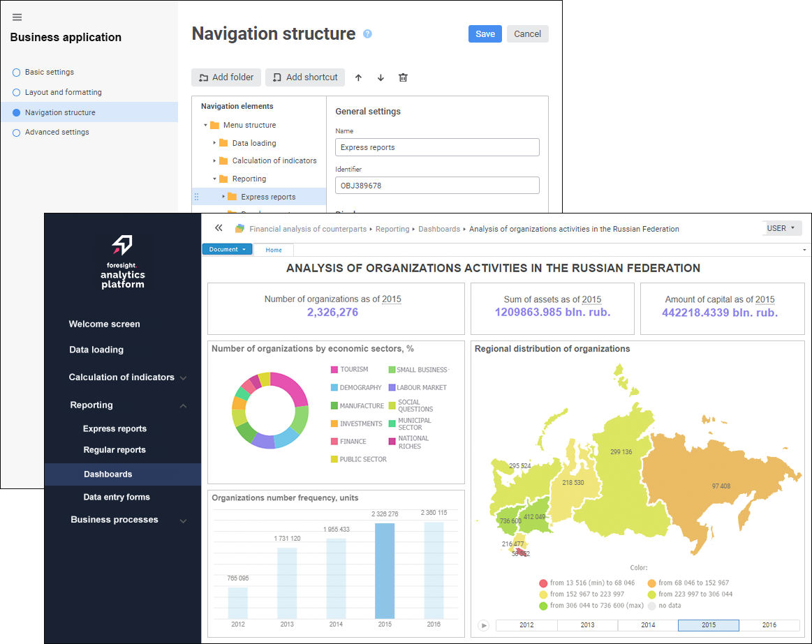The width and height of the screenshot is (812, 644).
Task: Click Financial analysis of counterparts breadcrumb
Action: pyautogui.click(x=308, y=229)
